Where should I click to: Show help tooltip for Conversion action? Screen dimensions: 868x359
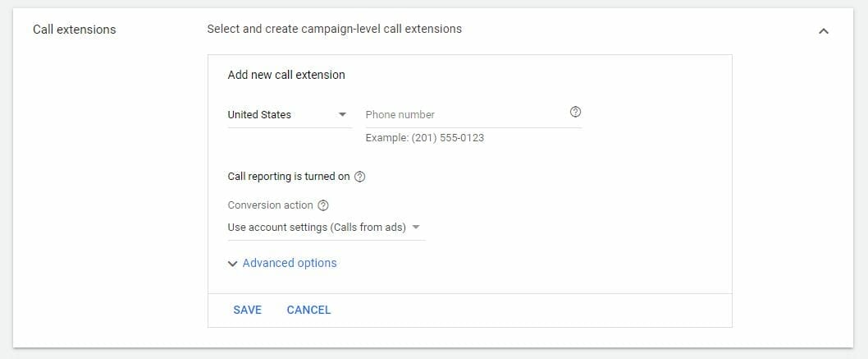click(322, 205)
